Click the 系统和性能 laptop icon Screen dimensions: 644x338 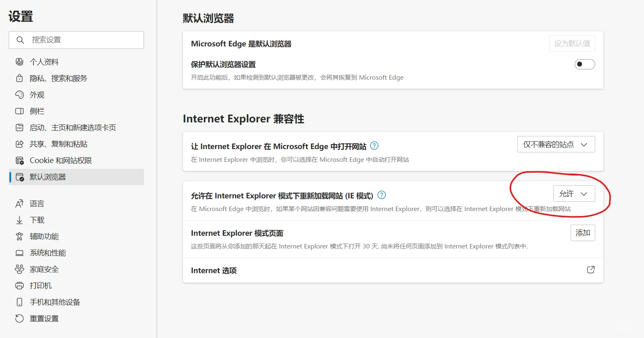(19, 253)
